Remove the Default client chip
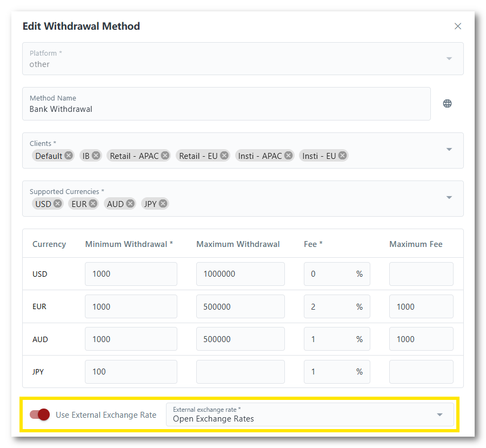The height and width of the screenshot is (448, 486). pos(69,156)
